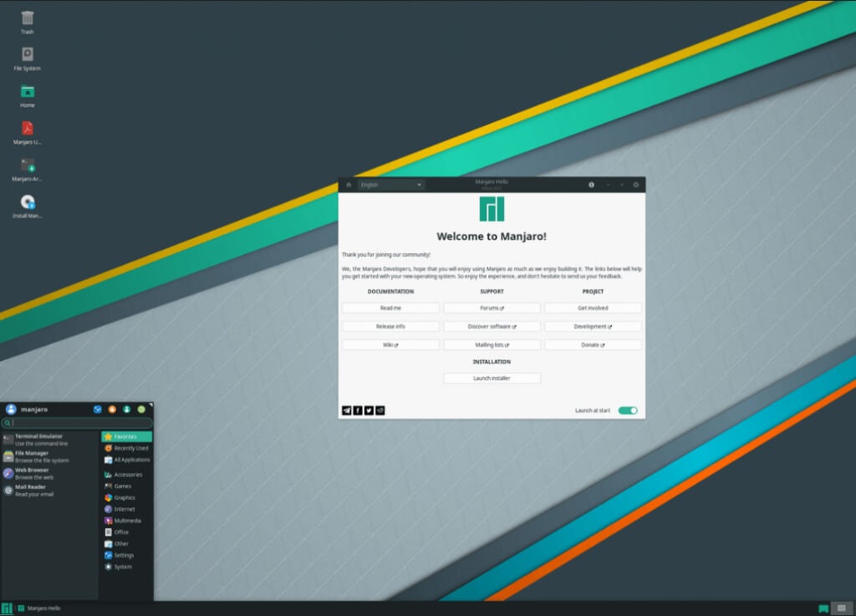
Task: Open the Forums link button
Action: [x=492, y=308]
